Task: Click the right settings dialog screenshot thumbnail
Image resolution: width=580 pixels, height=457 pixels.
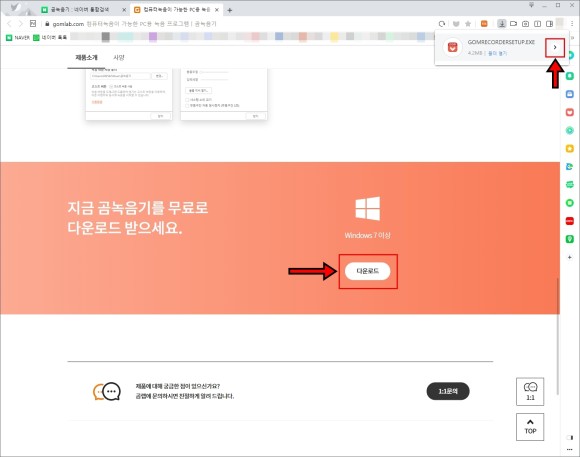Action: click(224, 94)
